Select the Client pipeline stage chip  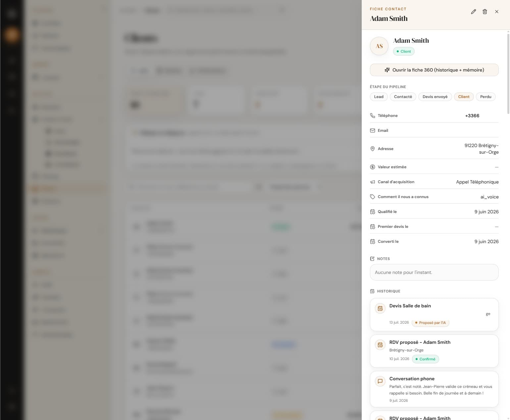464,97
